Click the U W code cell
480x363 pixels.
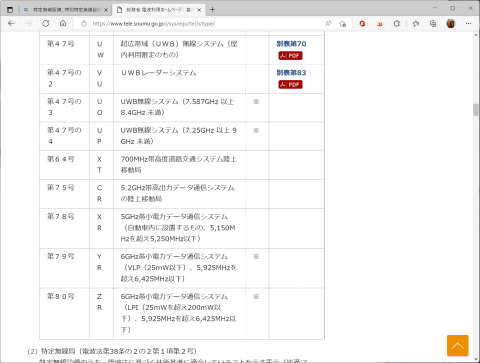coord(101,50)
